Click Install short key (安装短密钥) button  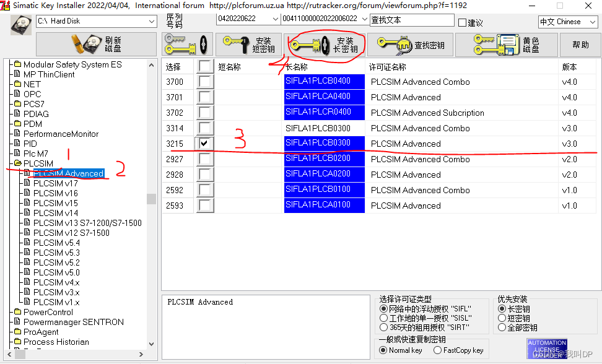click(x=249, y=45)
